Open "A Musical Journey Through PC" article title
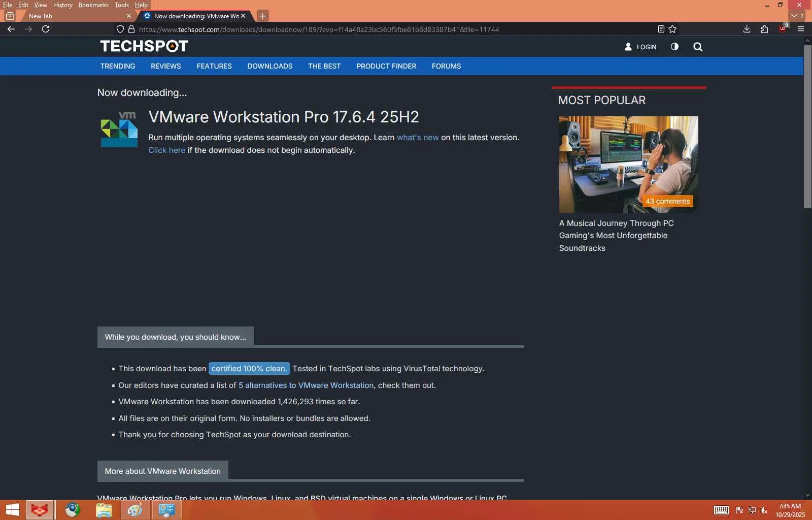 pyautogui.click(x=617, y=236)
